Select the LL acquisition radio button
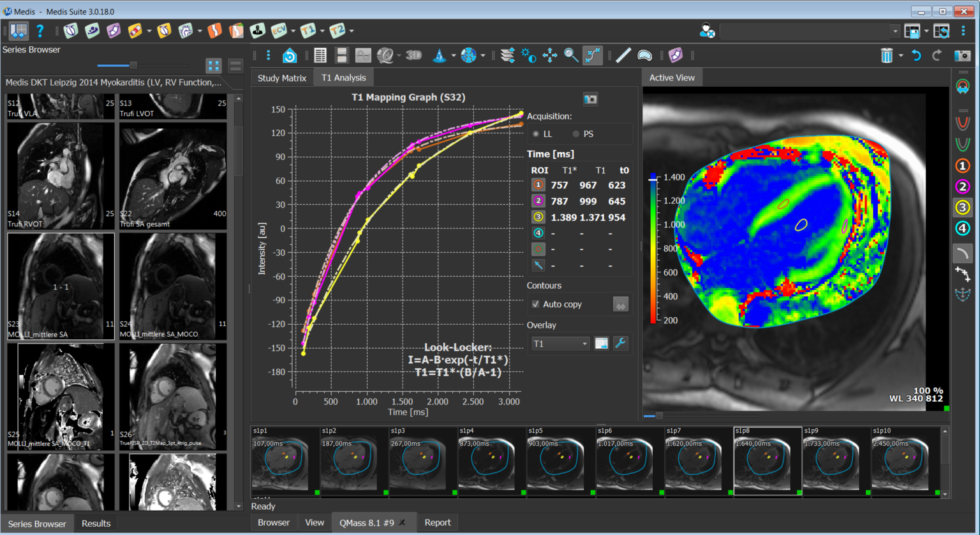This screenshot has width=980, height=535. 536,134
